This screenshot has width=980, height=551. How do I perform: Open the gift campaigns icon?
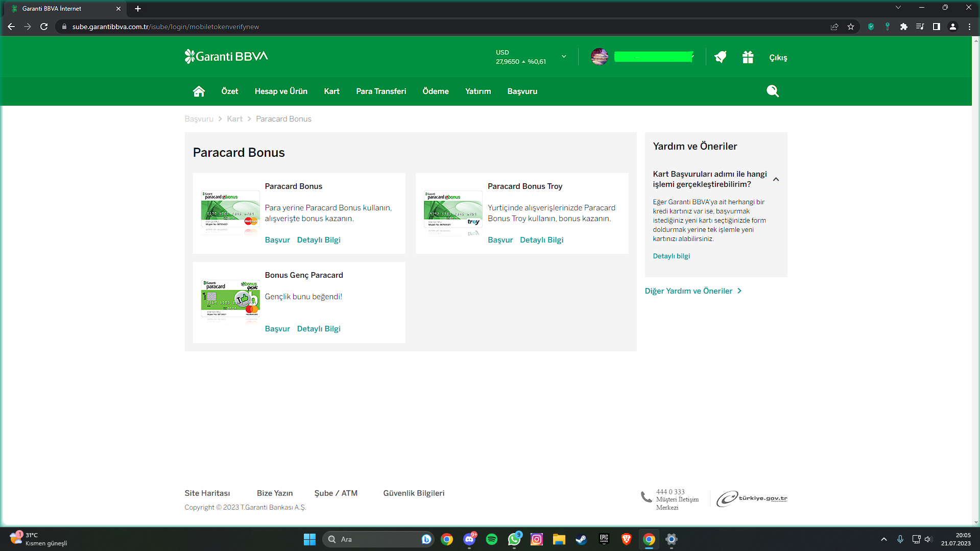(x=748, y=57)
